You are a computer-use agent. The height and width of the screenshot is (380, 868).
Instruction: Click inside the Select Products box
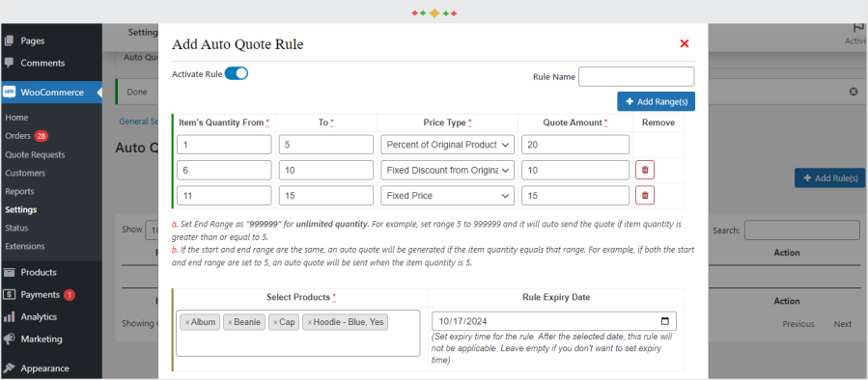point(297,333)
